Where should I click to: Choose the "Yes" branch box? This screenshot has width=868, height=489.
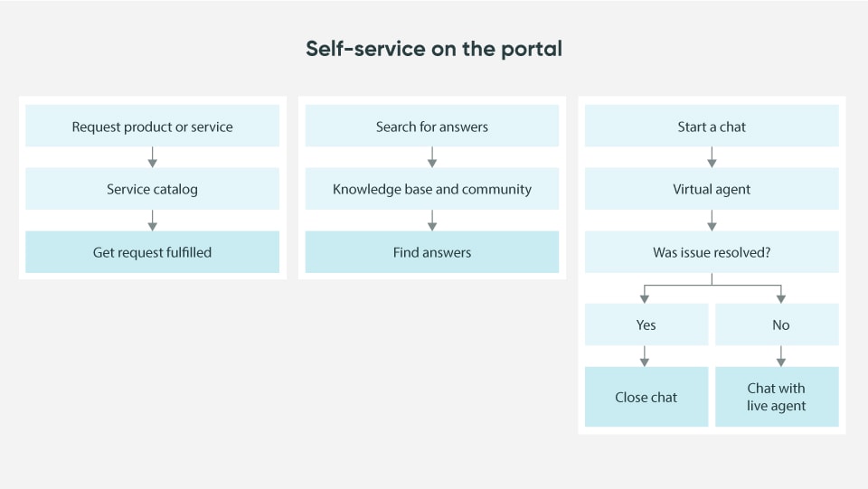tap(646, 324)
